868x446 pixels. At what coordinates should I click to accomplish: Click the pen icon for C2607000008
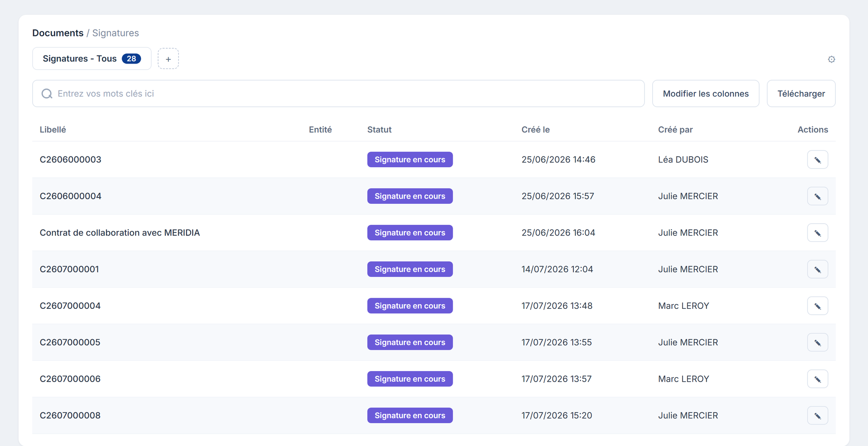pyautogui.click(x=818, y=416)
